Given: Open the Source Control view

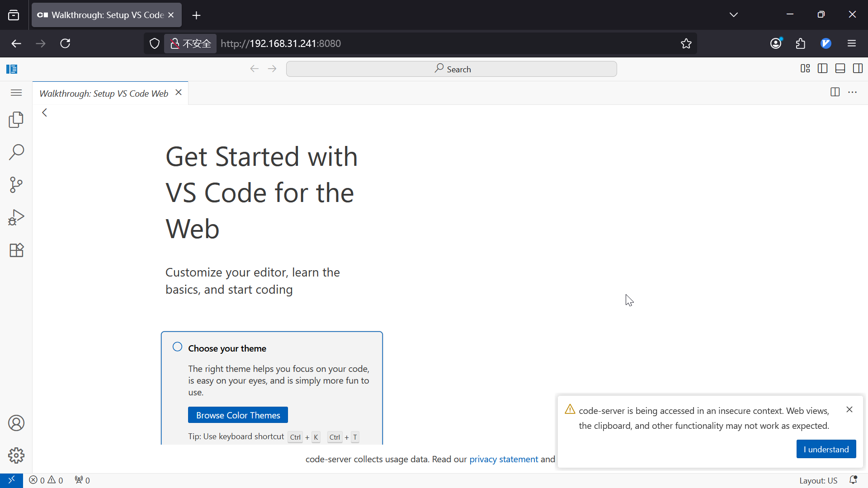Looking at the screenshot, I should [16, 185].
